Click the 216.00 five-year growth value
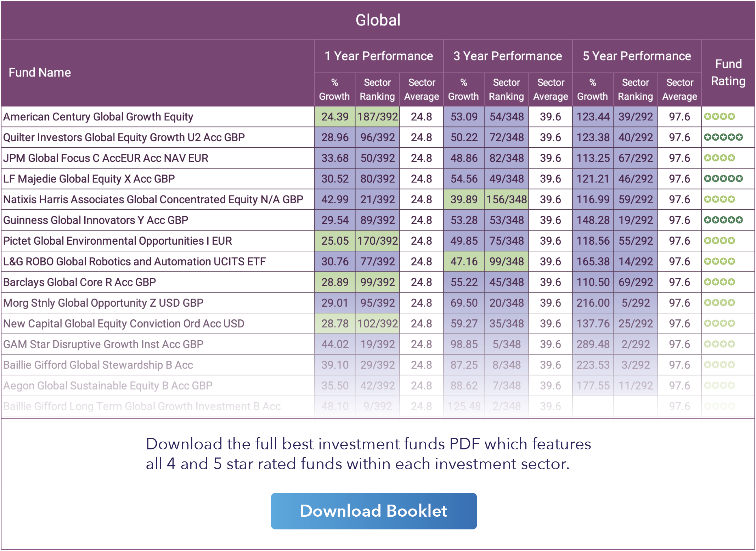This screenshot has width=756, height=551. pyautogui.click(x=593, y=303)
